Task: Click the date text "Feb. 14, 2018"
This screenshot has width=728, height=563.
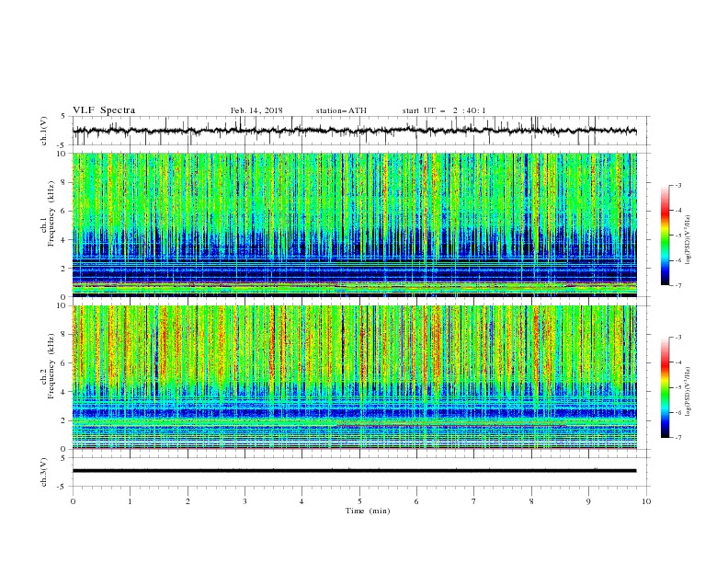Action: 256,110
